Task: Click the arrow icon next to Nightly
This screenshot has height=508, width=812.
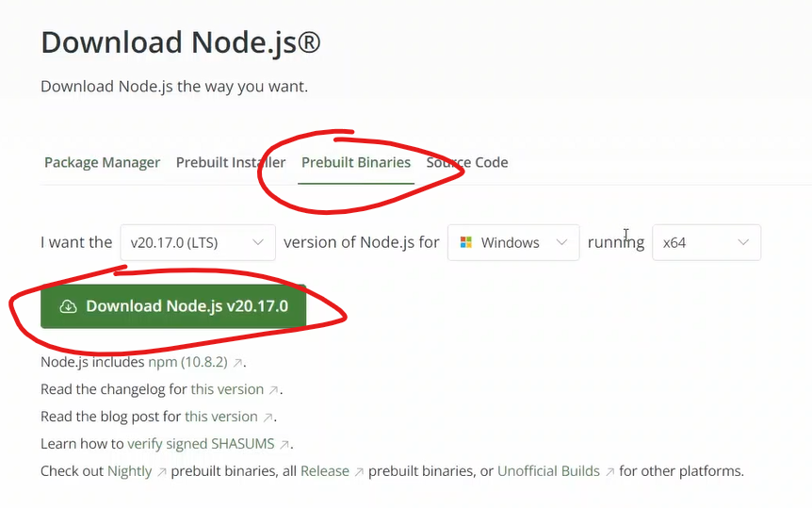Action: [x=162, y=471]
